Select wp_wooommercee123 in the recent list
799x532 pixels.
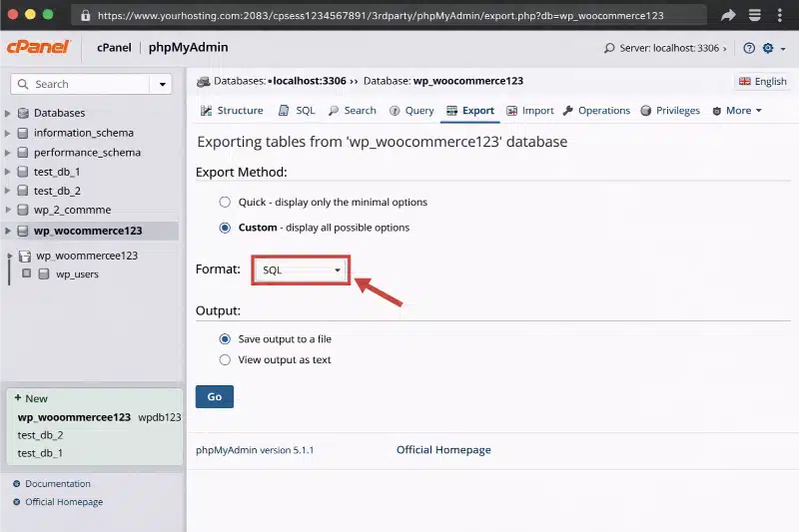click(74, 417)
